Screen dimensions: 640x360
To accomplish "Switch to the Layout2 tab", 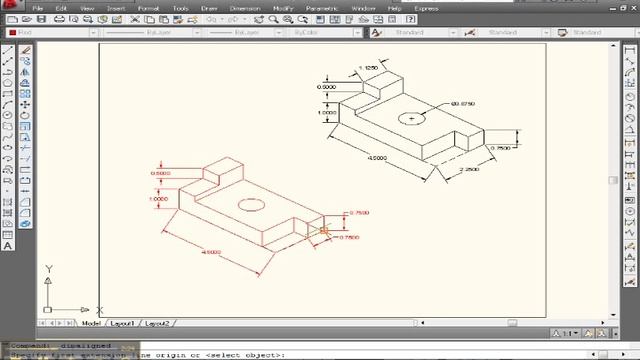I will tap(157, 323).
